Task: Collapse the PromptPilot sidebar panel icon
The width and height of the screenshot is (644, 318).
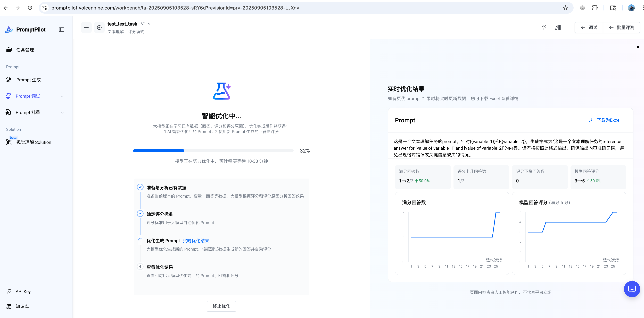Action: (x=62, y=30)
